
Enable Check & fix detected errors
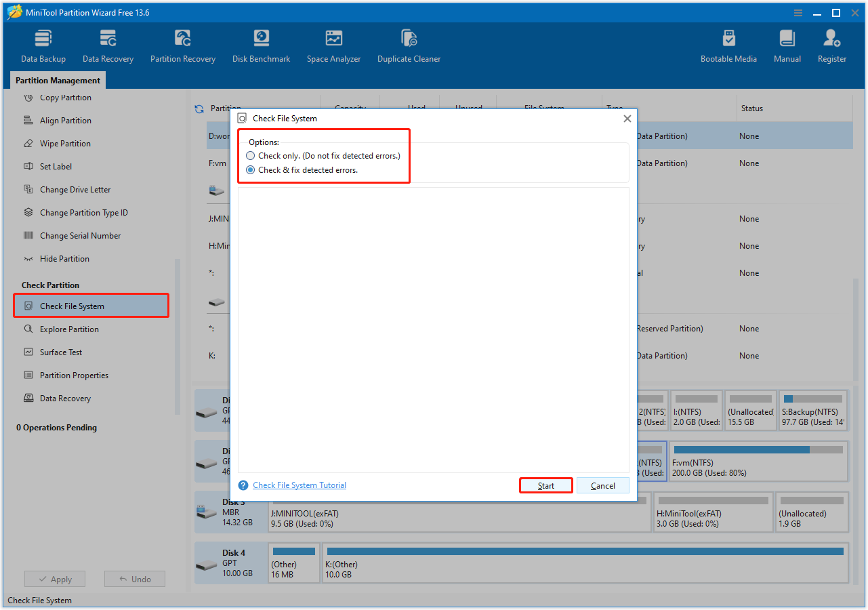250,169
